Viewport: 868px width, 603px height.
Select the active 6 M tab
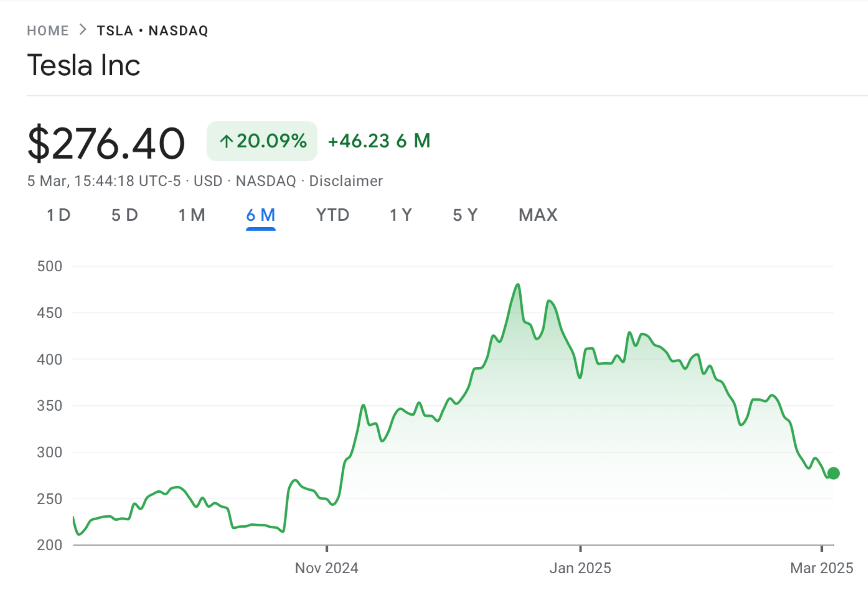pyautogui.click(x=261, y=215)
